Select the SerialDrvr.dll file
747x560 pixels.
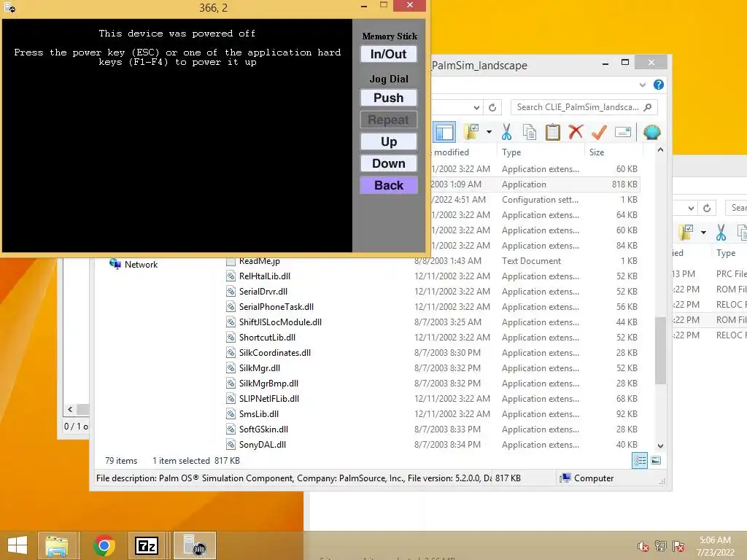[x=263, y=292]
